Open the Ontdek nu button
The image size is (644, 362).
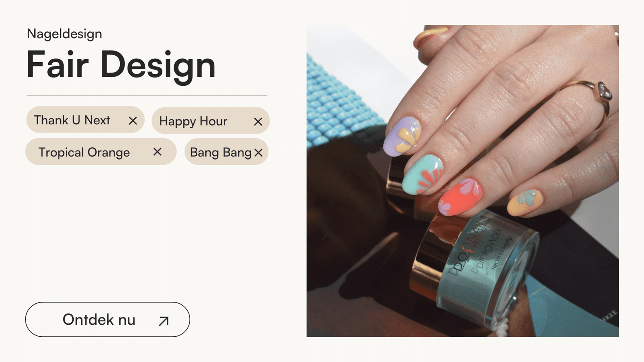pyautogui.click(x=108, y=320)
